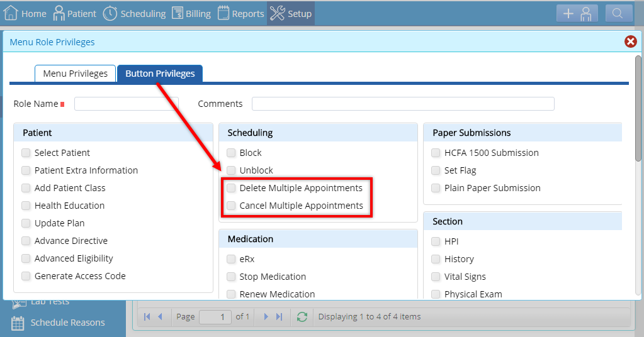Go to the last page arrow

point(280,316)
